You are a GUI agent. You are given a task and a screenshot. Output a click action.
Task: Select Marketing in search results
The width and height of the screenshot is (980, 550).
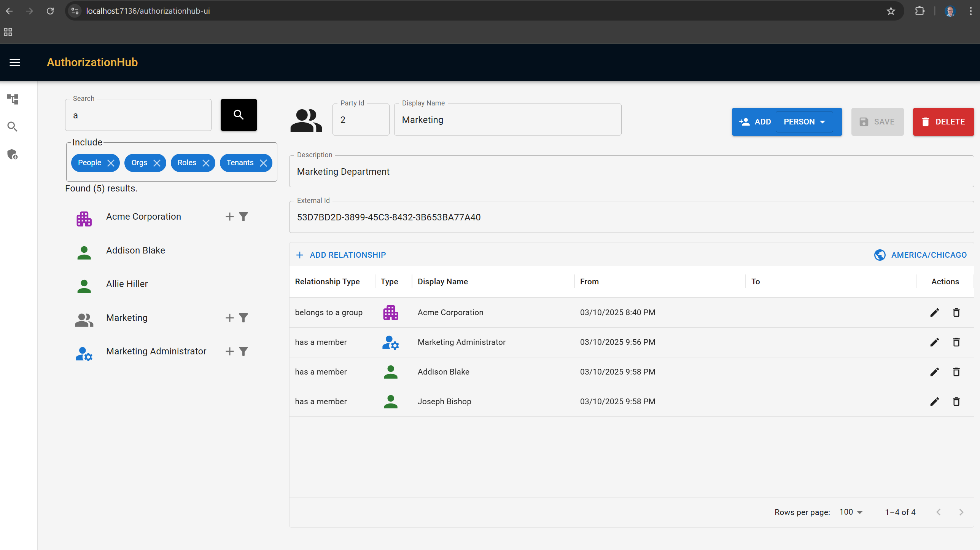click(x=127, y=318)
